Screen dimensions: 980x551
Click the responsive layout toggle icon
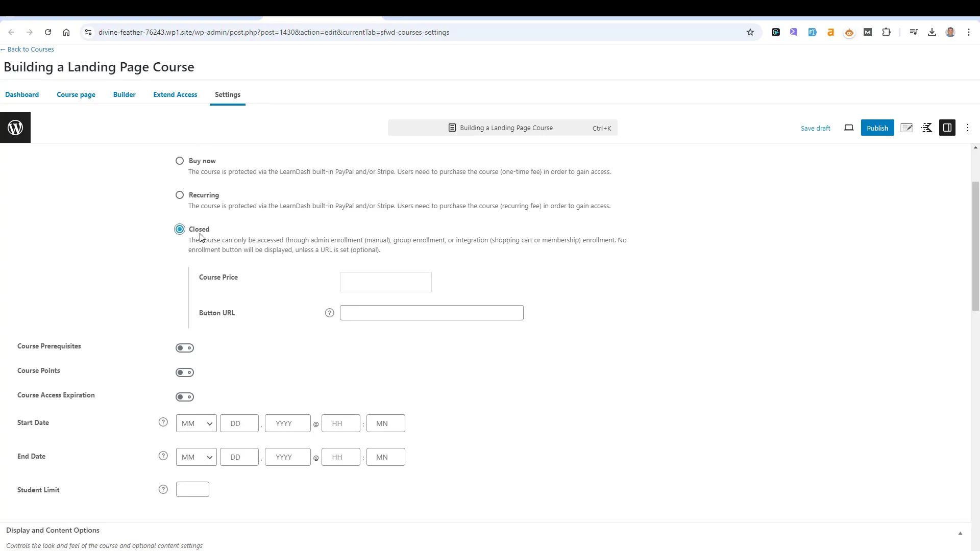point(849,128)
